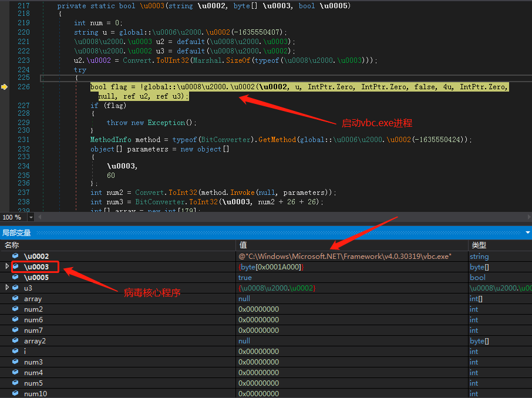Viewport: 532px width, 398px height.
Task: Click the variable icon for local i
Action: (16, 352)
